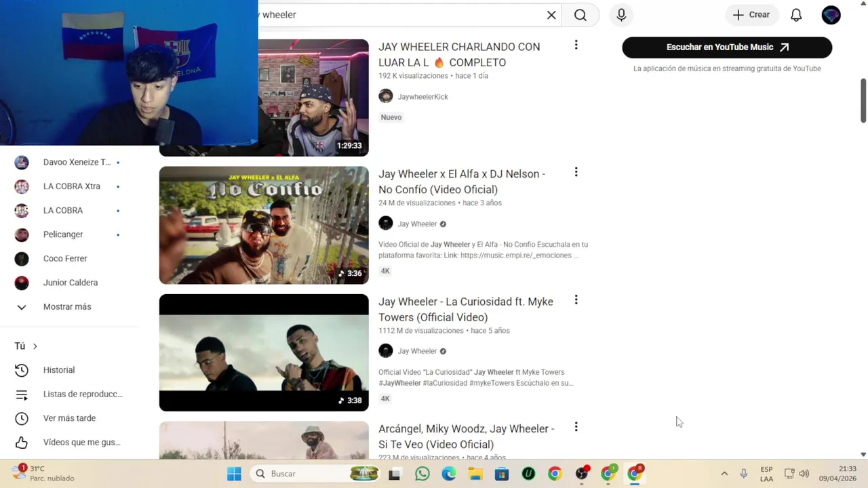Click the page vertical scrollbar thumb
This screenshot has height=488, width=868.
click(863, 100)
